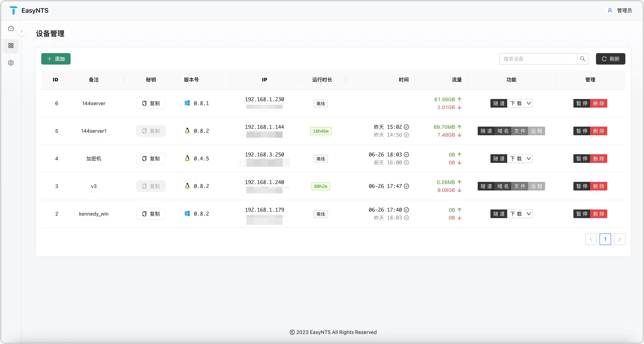This screenshot has width=644, height=344.
Task: Pause the v3 device with 暂停
Action: pos(582,186)
